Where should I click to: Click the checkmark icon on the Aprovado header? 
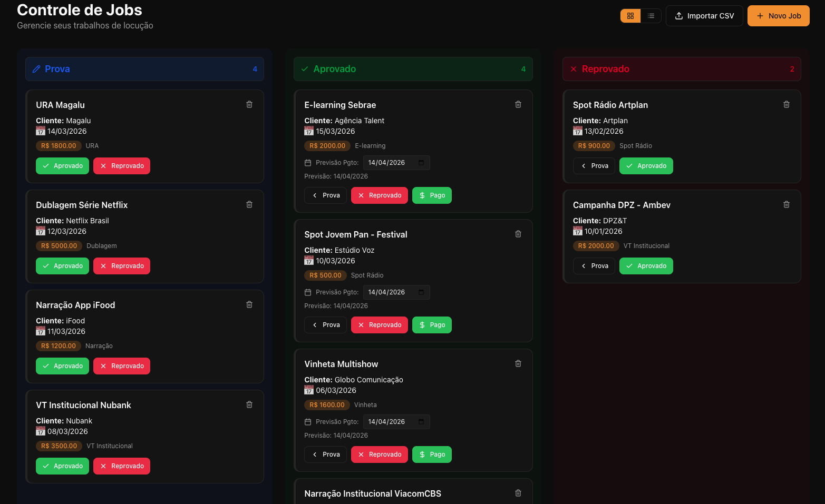305,68
